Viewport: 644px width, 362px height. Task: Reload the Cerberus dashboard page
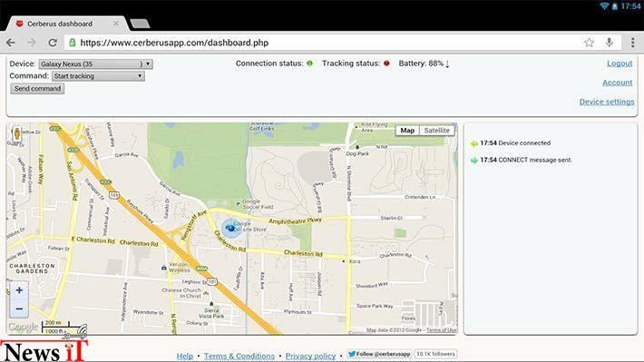pyautogui.click(x=53, y=43)
